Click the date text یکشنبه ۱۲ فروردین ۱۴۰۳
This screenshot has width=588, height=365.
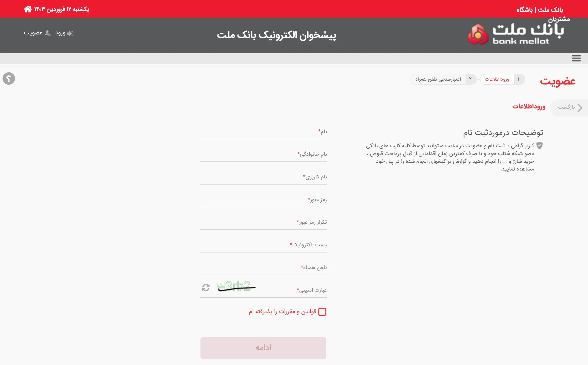pos(61,9)
